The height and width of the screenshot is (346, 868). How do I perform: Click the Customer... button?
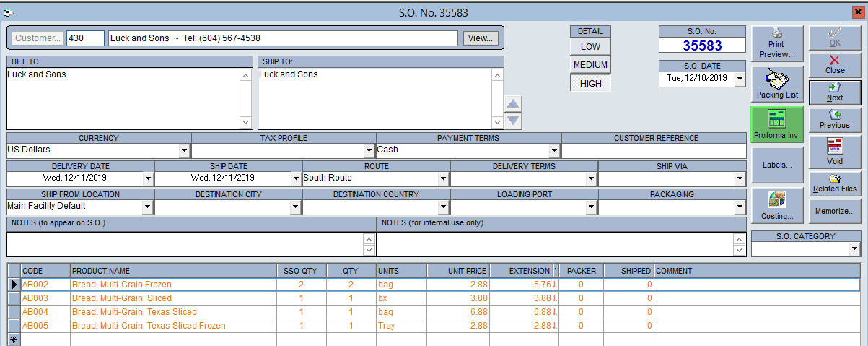pos(38,38)
